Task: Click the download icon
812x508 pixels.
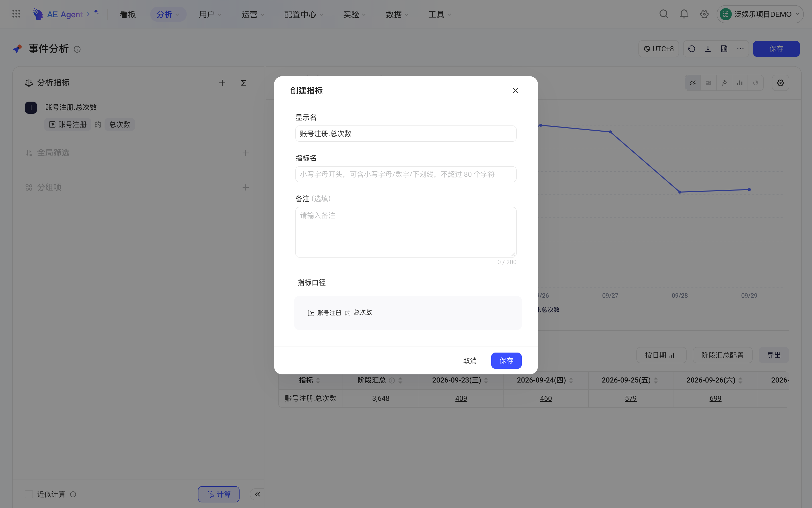Action: (708, 49)
